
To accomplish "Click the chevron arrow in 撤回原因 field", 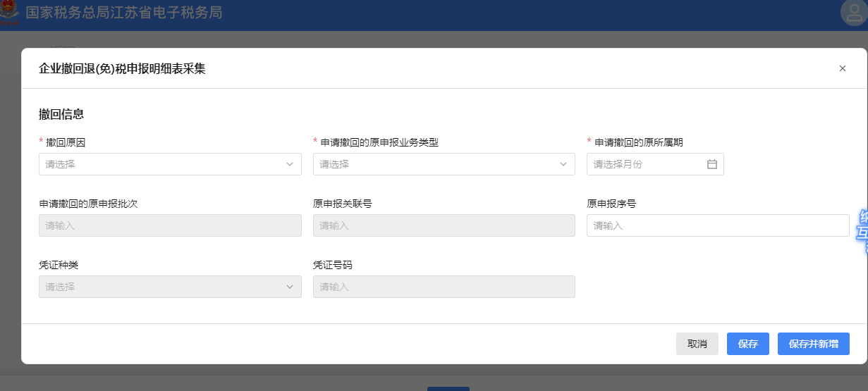I will [x=290, y=164].
